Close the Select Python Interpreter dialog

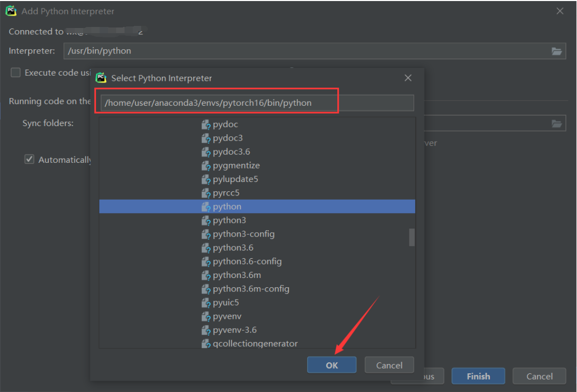tap(408, 78)
